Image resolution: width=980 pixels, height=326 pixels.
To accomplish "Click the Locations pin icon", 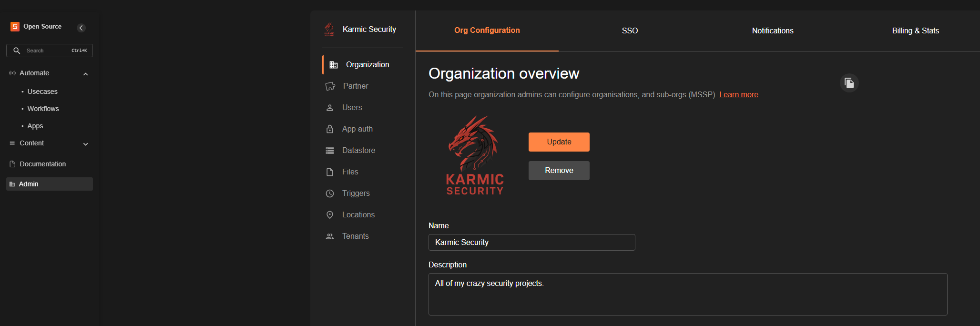I will click(x=330, y=215).
